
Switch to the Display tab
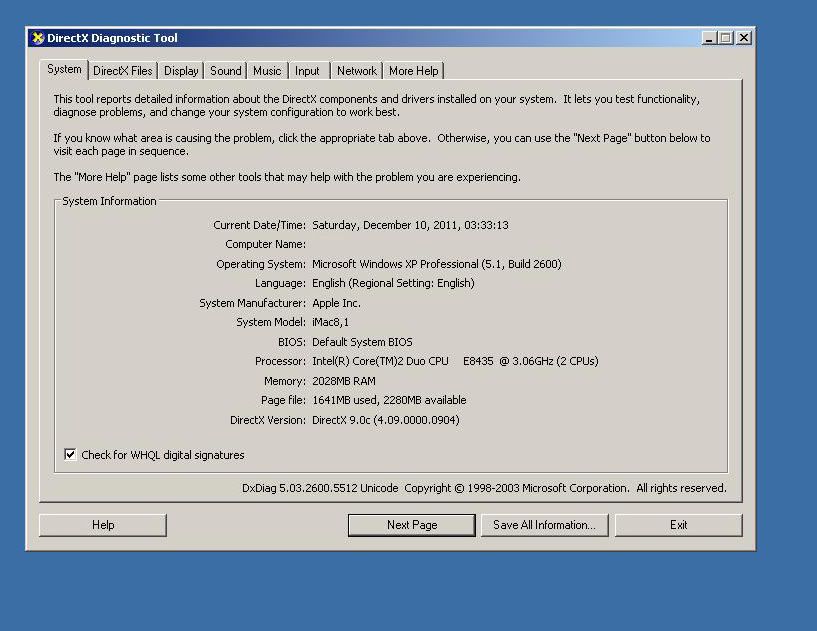coord(181,71)
